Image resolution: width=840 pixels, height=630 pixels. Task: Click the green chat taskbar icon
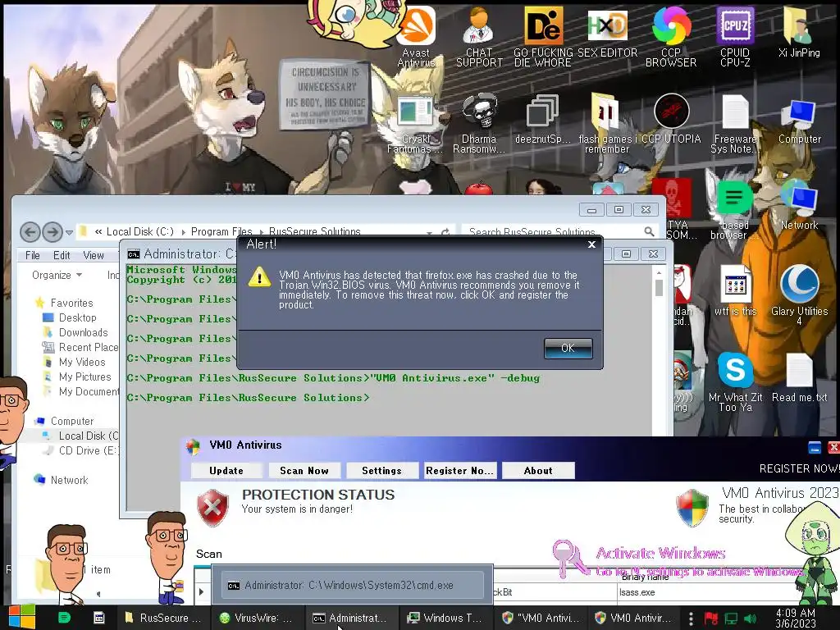pyautogui.click(x=64, y=618)
